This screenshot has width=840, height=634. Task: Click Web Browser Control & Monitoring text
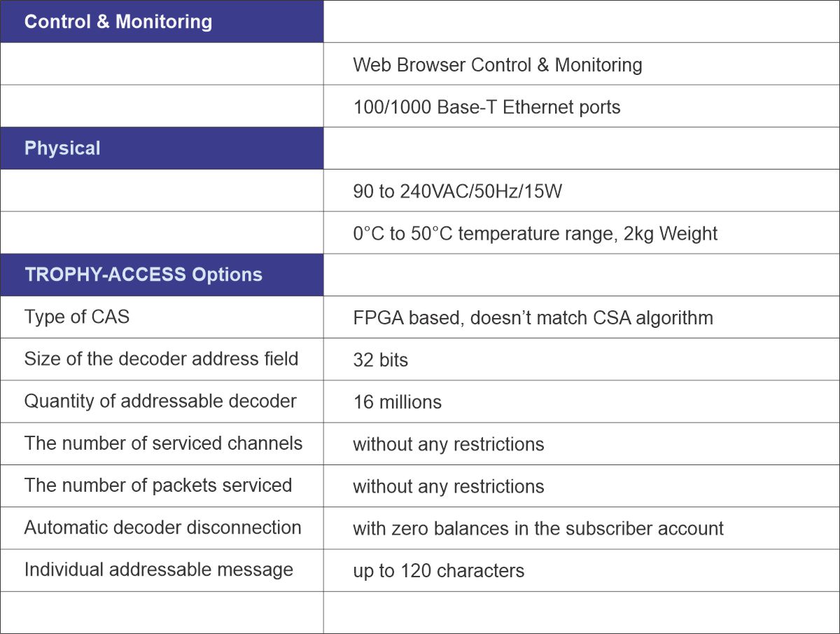(x=497, y=65)
